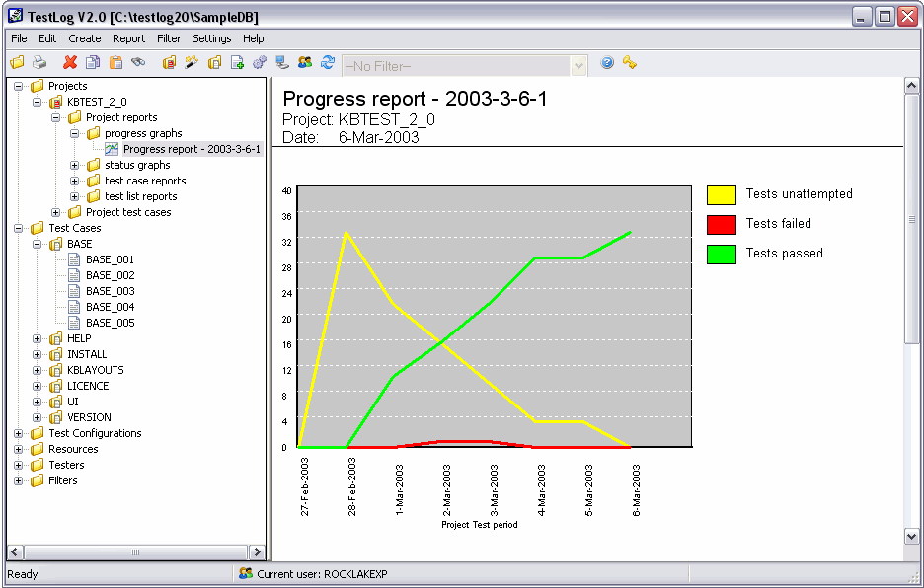Click the folder icon beside Resources
Viewport: 924px width, 588px height.
(38, 449)
